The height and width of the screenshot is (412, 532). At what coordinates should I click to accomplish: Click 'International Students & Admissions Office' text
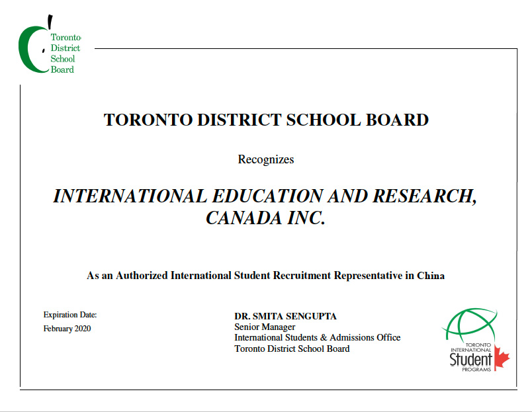pos(317,337)
